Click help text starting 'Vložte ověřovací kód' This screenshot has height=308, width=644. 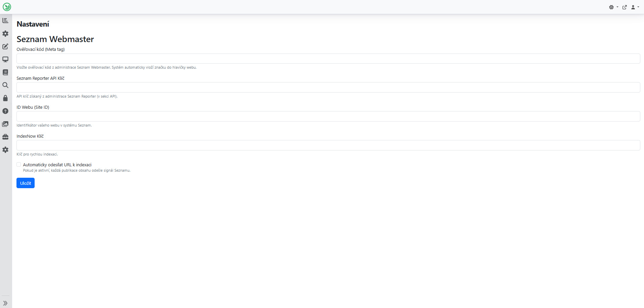107,67
